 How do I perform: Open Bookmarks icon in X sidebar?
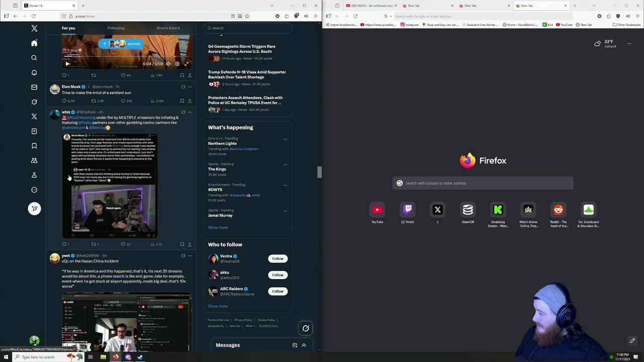pos(34,146)
